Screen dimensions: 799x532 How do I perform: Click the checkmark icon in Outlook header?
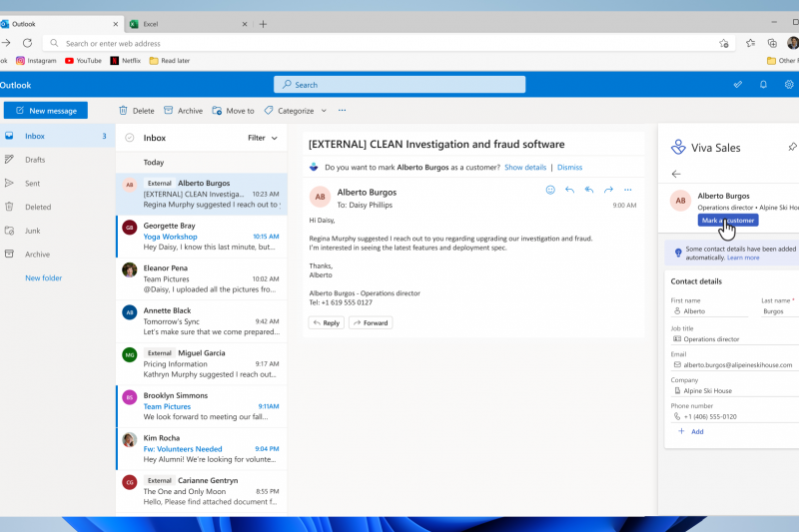click(x=738, y=85)
